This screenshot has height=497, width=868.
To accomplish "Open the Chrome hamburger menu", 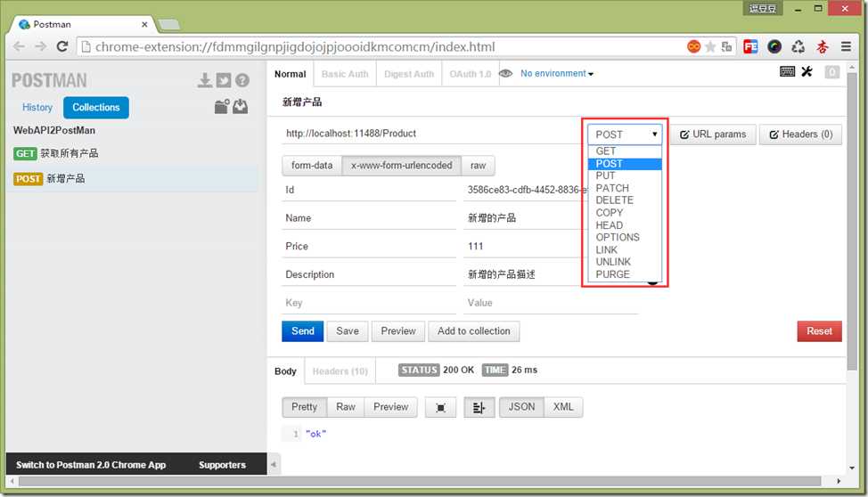I will 846,47.
